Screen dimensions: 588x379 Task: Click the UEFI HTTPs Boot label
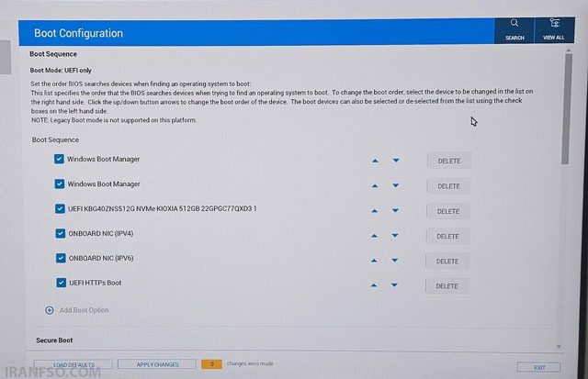(x=96, y=283)
